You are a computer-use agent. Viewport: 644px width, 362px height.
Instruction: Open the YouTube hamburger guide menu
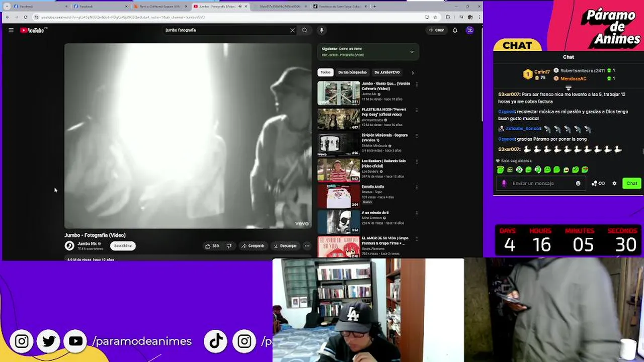click(x=11, y=30)
